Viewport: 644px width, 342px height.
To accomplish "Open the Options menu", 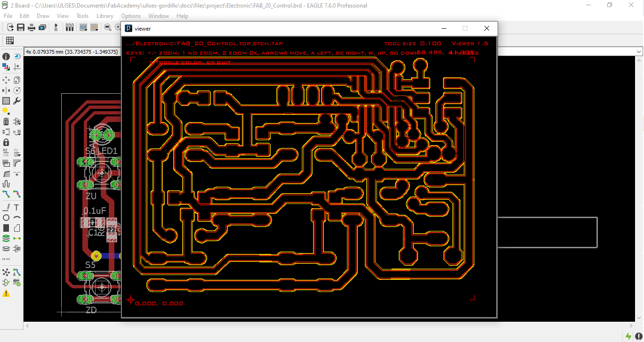I will pyautogui.click(x=131, y=16).
